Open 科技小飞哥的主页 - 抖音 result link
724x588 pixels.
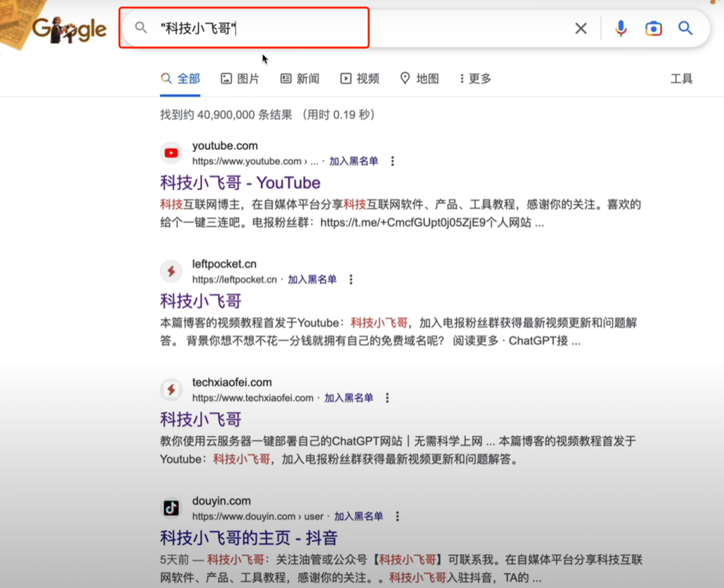pos(249,538)
